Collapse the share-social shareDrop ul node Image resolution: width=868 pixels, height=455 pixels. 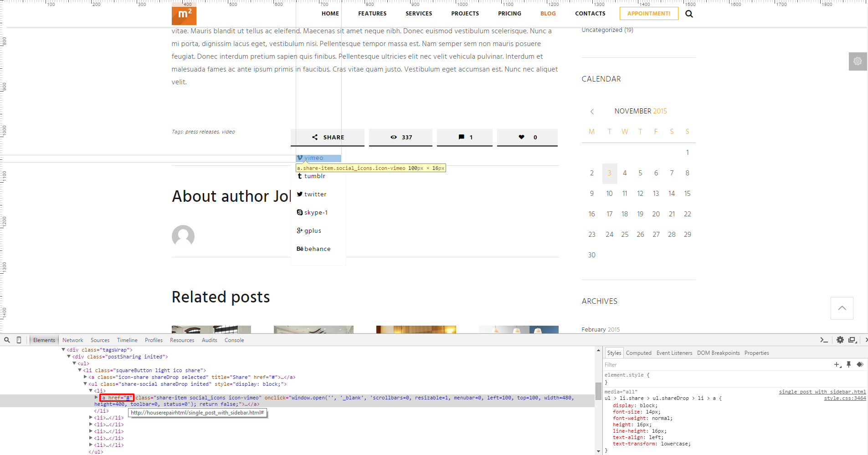[85, 384]
